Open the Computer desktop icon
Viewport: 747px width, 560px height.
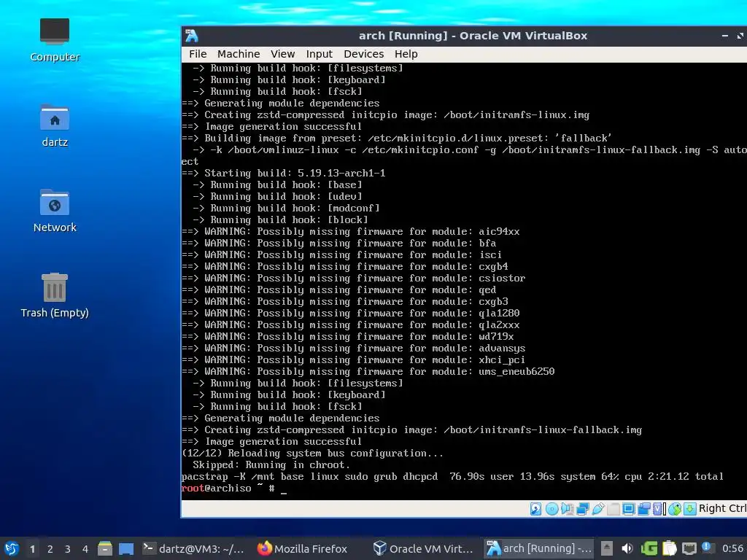tap(54, 41)
